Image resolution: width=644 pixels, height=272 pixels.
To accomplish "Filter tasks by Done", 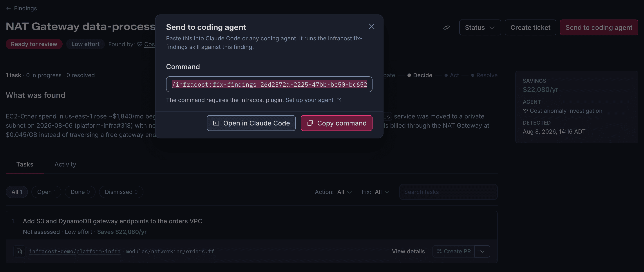I will coord(80,192).
